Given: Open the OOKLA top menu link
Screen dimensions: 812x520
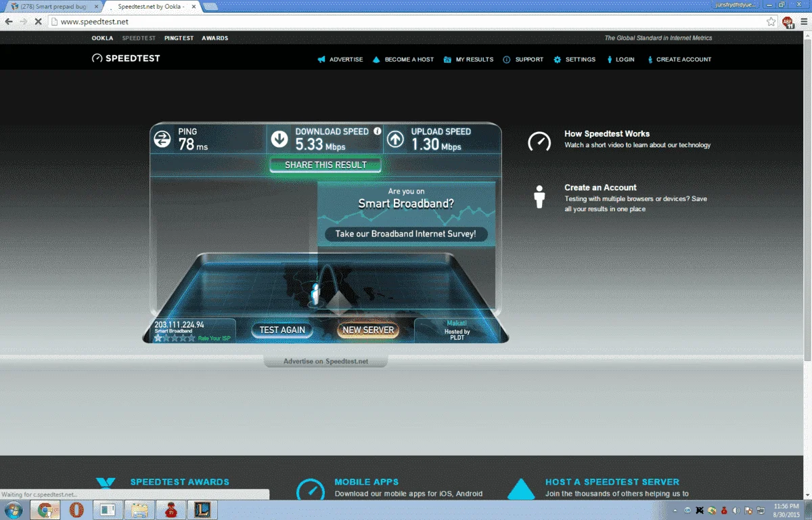Looking at the screenshot, I should pos(102,38).
